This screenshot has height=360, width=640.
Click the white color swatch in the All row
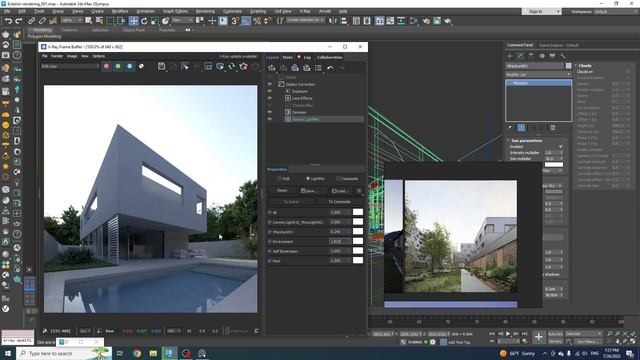(x=358, y=212)
